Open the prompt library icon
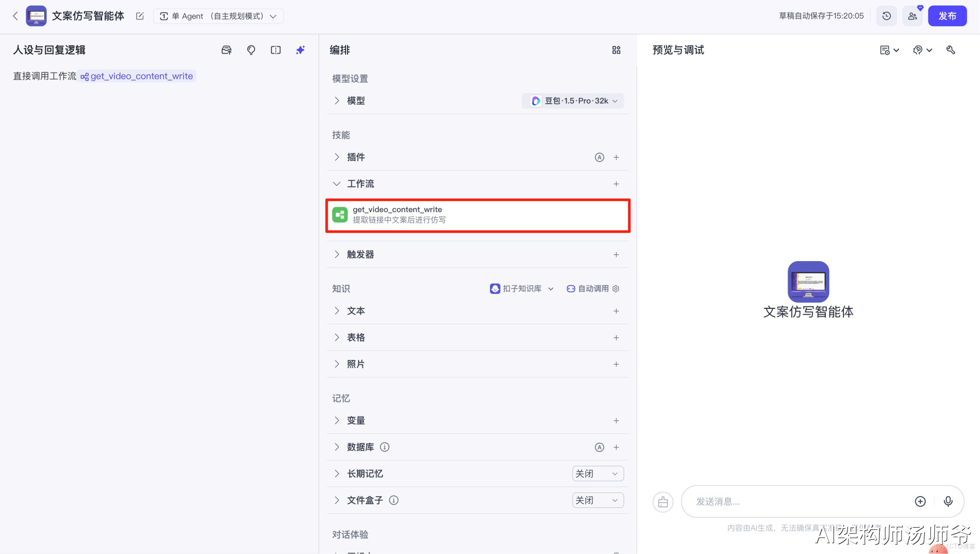This screenshot has width=980, height=554. (x=226, y=50)
